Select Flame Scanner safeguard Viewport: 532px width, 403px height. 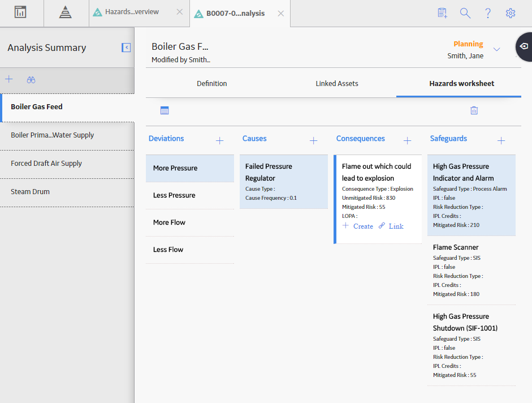pyautogui.click(x=472, y=271)
